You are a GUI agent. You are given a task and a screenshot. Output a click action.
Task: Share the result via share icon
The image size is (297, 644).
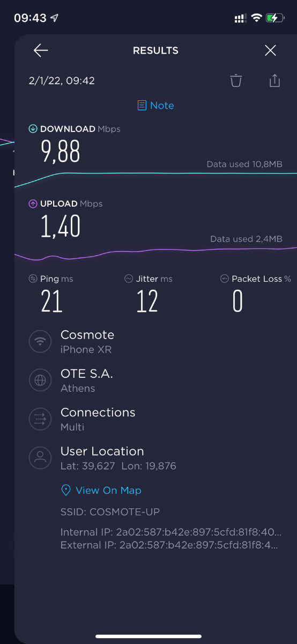tap(274, 80)
